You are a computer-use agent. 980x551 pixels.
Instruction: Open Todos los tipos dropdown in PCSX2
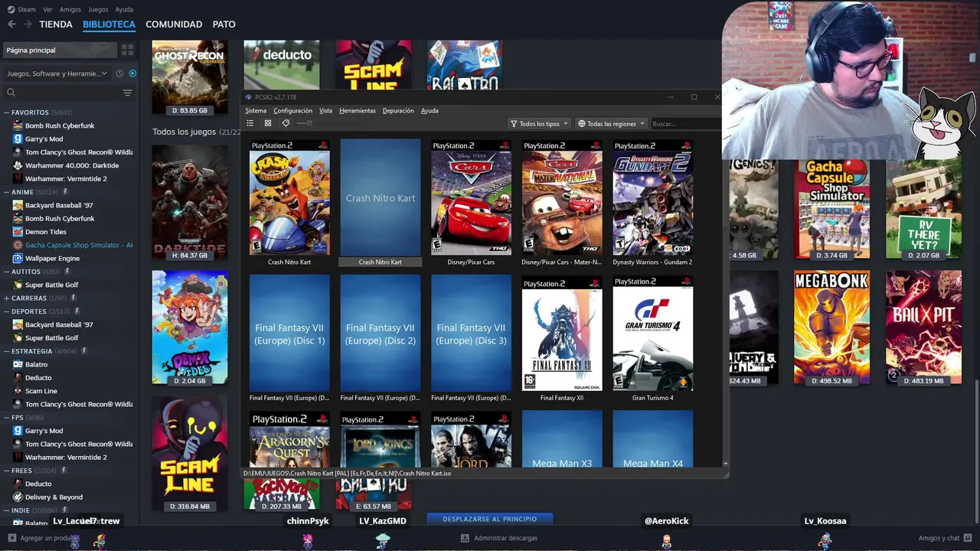tap(539, 123)
